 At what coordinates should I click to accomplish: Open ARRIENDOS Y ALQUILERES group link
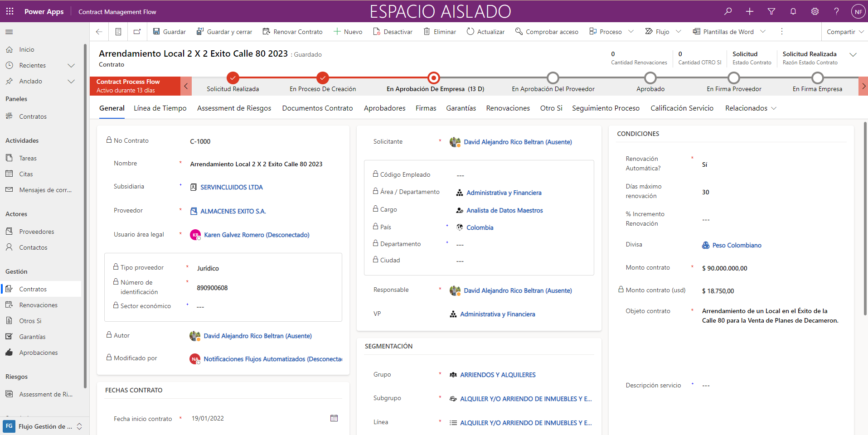(498, 375)
